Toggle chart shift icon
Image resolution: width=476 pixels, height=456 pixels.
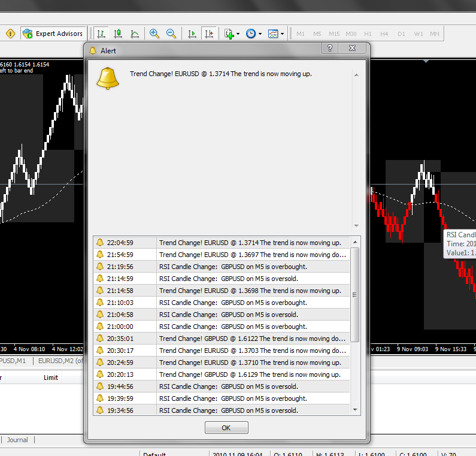click(x=209, y=34)
